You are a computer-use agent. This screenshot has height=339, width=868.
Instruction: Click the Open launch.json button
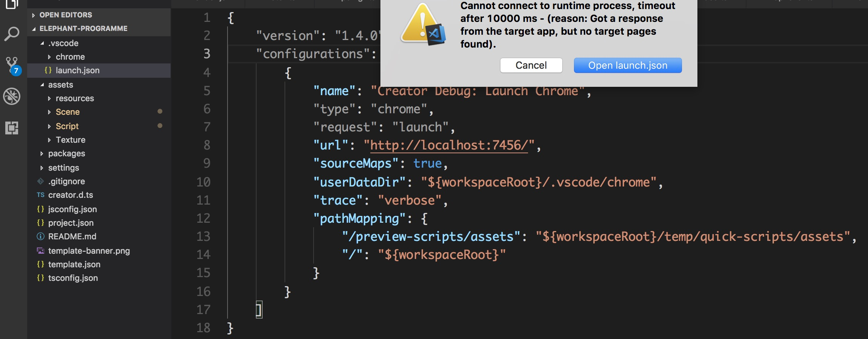[x=628, y=65]
